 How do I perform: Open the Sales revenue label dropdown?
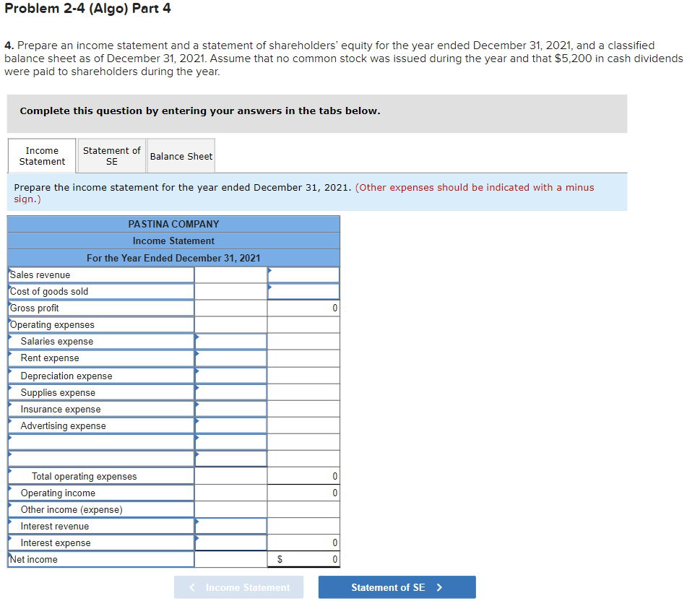pos(100,274)
